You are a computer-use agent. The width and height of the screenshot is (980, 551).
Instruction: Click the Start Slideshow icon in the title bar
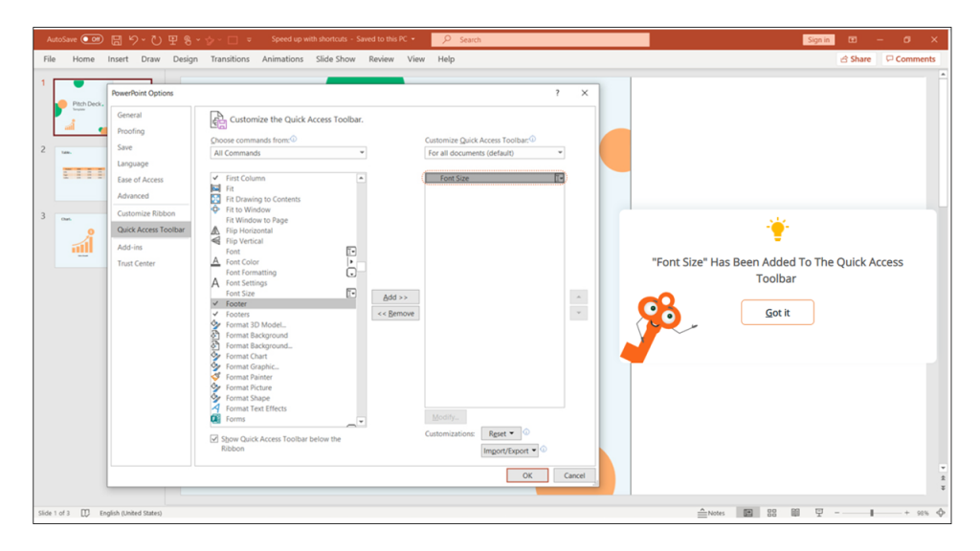click(x=171, y=39)
